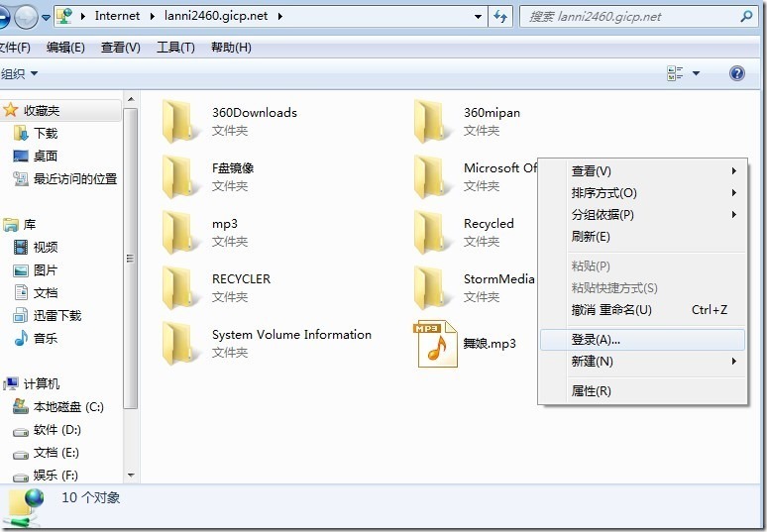Open 桌面 in favorites sidebar
The height and width of the screenshot is (532, 767).
[x=36, y=156]
